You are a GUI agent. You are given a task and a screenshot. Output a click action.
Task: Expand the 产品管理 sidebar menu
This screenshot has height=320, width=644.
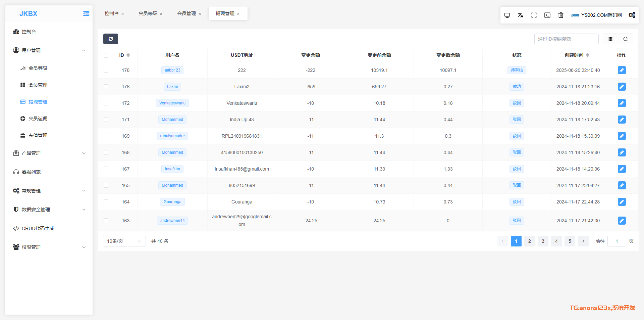click(x=49, y=153)
